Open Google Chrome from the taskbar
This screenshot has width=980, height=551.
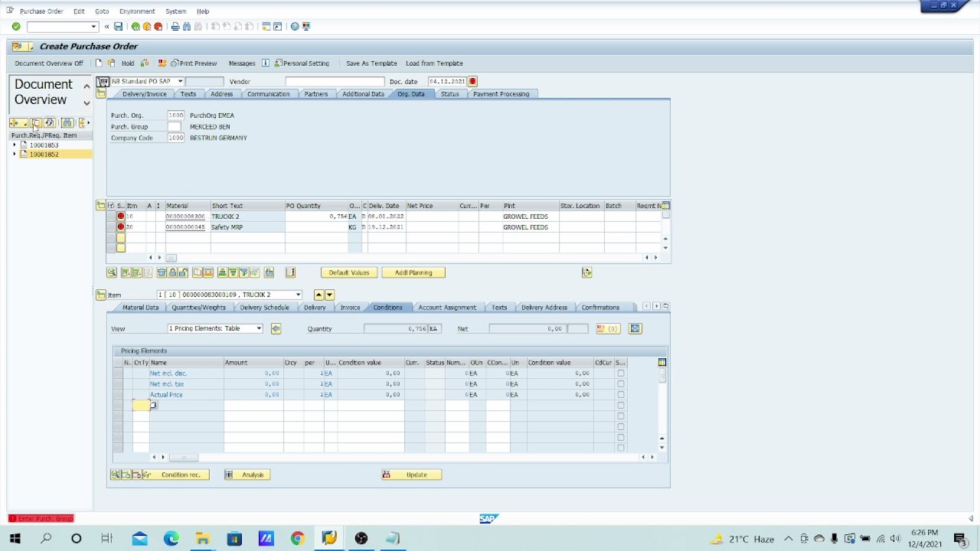click(x=297, y=539)
